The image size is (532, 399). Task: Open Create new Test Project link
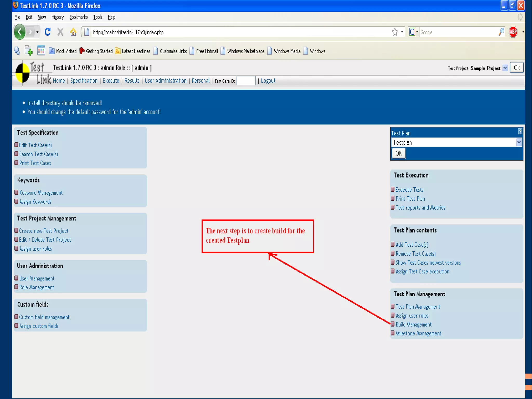point(44,231)
